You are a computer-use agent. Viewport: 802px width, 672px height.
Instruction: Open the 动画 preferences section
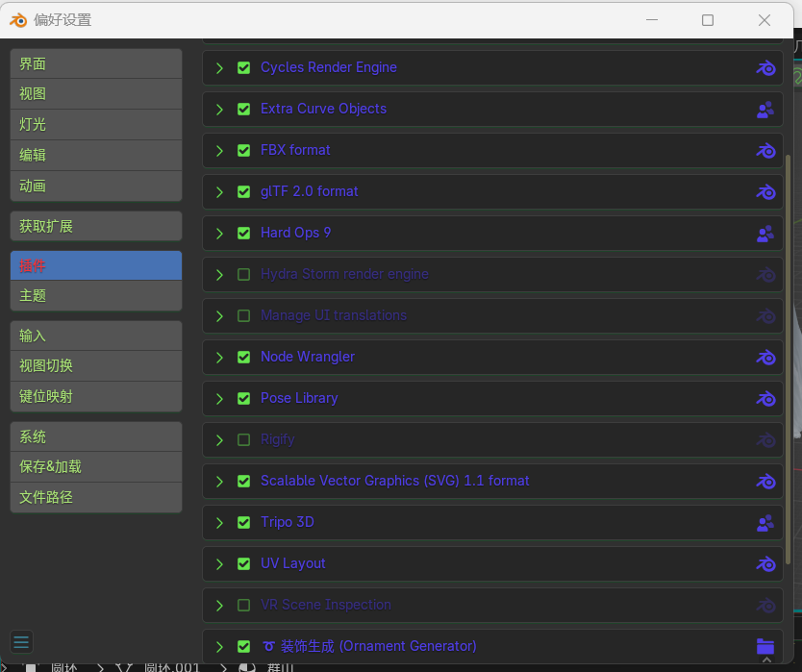tap(96, 187)
